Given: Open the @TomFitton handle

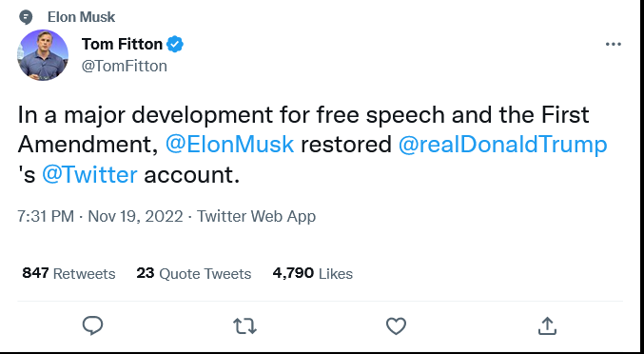Looking at the screenshot, I should 125,66.
